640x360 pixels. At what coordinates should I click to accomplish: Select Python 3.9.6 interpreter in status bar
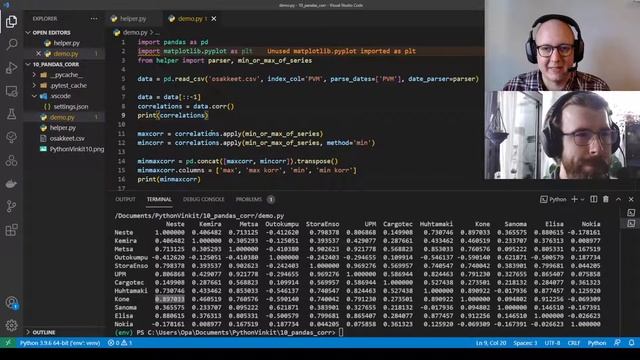pos(60,343)
